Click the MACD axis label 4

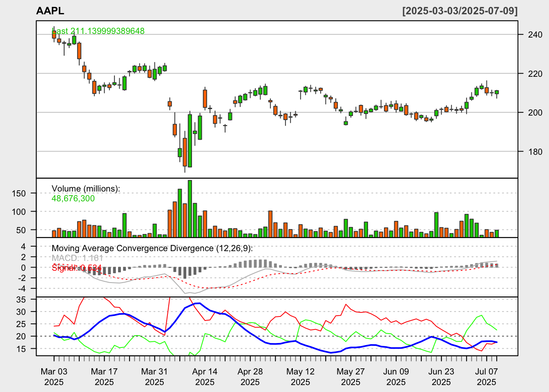(x=23, y=247)
